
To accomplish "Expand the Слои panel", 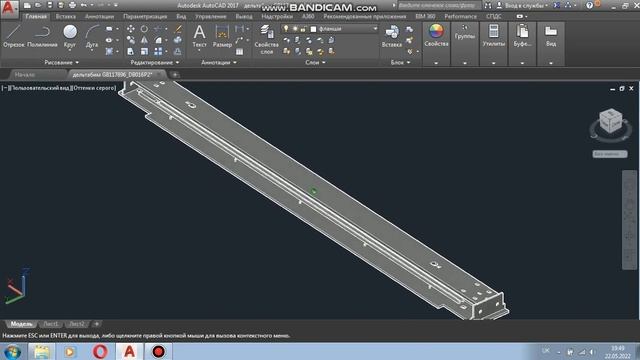I will 315,62.
